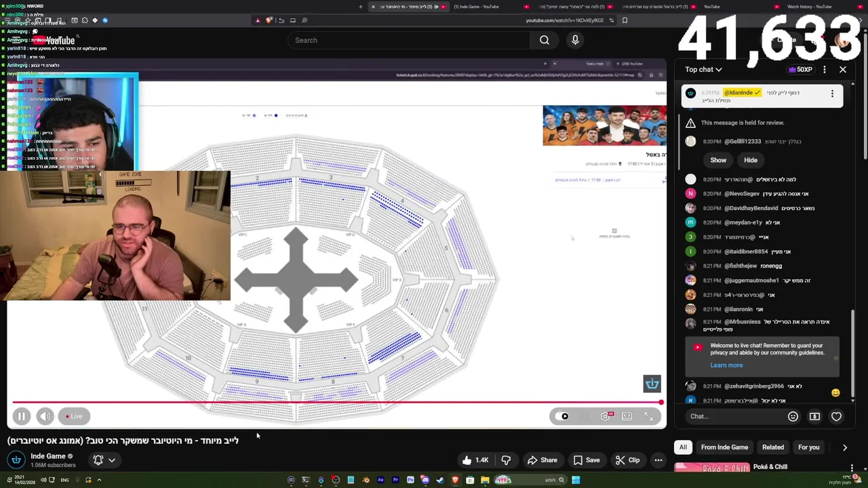Focus the YouTube Search field
Image resolution: width=868 pixels, height=488 pixels.
point(410,40)
